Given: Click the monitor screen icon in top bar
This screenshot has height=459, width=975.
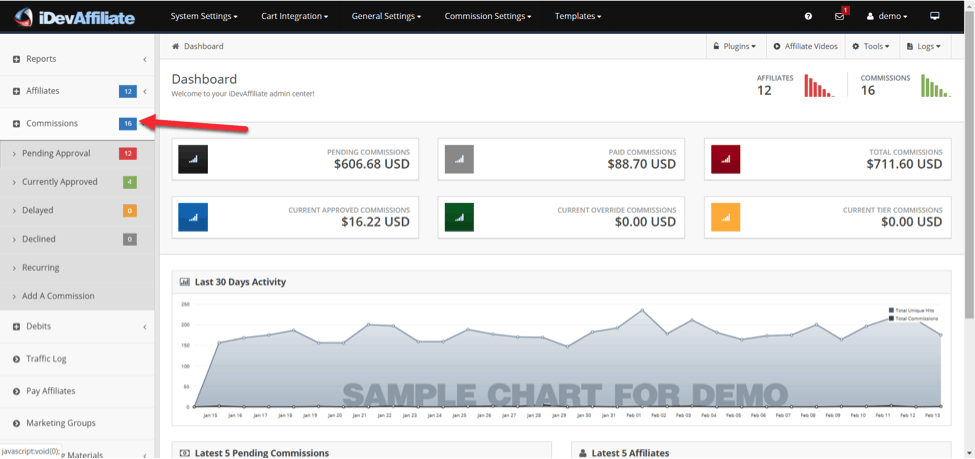Looking at the screenshot, I should click(x=935, y=16).
